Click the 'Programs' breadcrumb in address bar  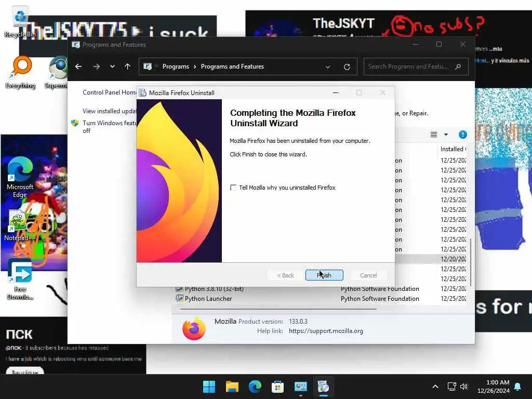tap(176, 66)
